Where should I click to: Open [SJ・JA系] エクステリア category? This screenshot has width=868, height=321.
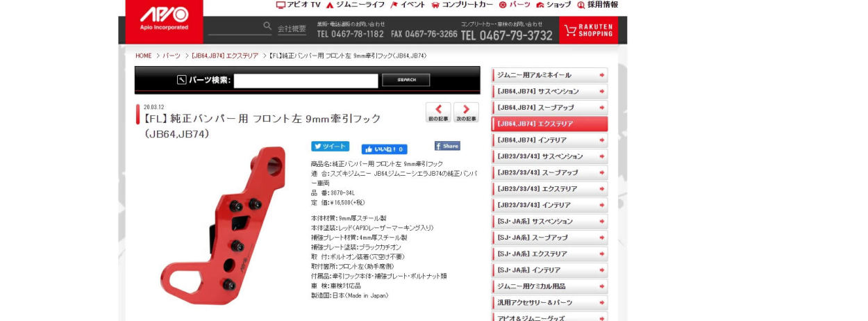coord(549,254)
